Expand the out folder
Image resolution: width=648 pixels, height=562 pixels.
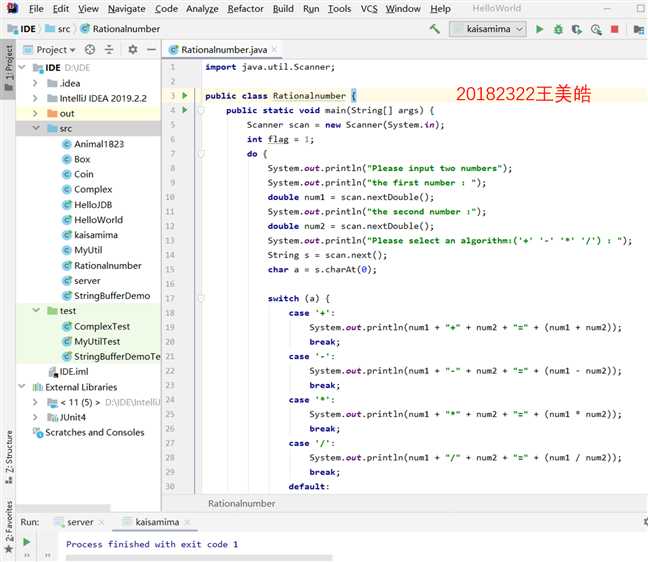[x=35, y=113]
